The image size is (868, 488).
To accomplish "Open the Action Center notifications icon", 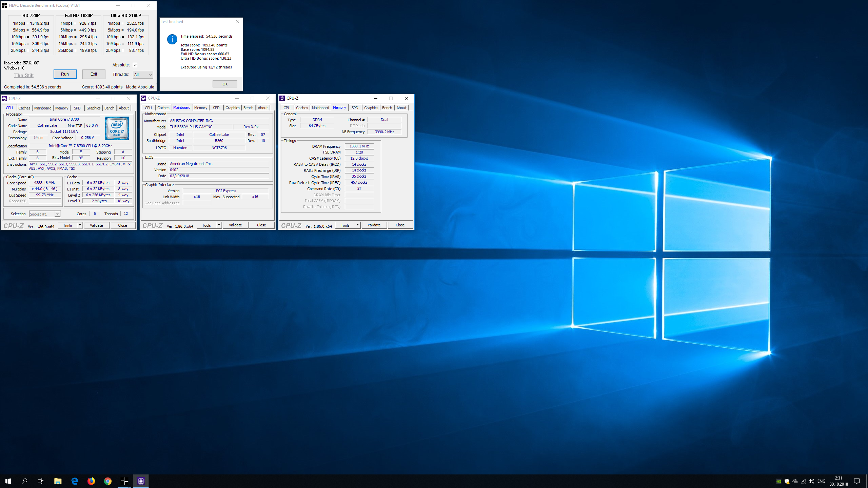I will [x=857, y=481].
